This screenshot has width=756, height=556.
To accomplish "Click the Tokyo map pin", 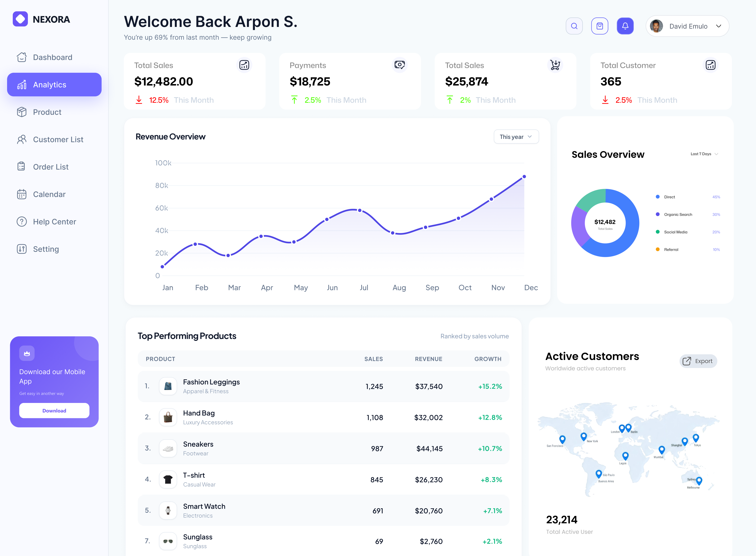I will pyautogui.click(x=696, y=438).
